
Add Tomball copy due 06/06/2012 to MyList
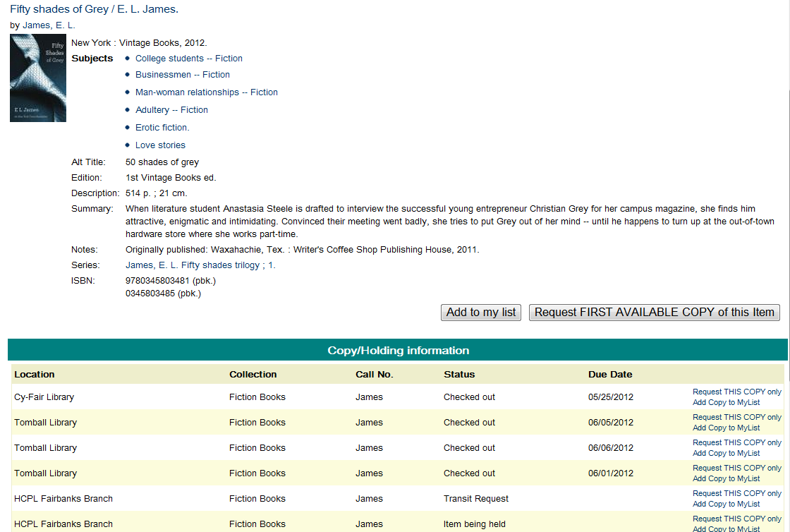coord(726,453)
